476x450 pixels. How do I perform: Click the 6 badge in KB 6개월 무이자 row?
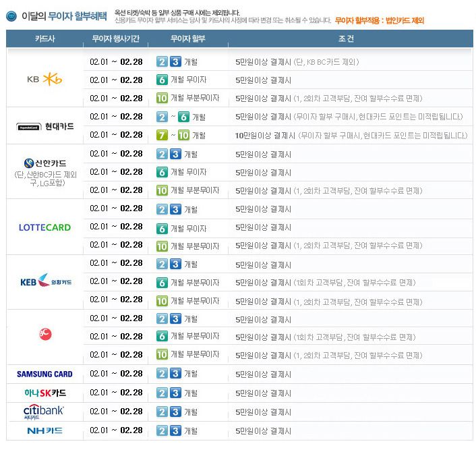pyautogui.click(x=162, y=80)
